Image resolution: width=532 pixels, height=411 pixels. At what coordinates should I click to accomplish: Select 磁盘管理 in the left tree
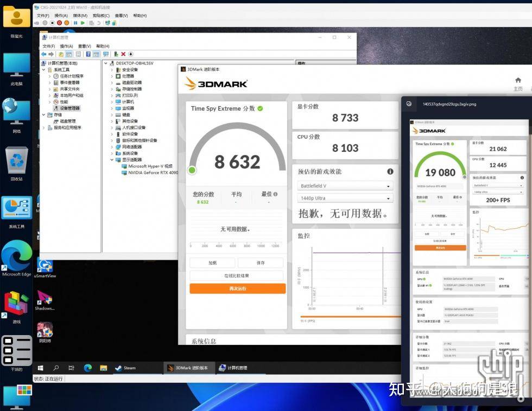(65, 121)
